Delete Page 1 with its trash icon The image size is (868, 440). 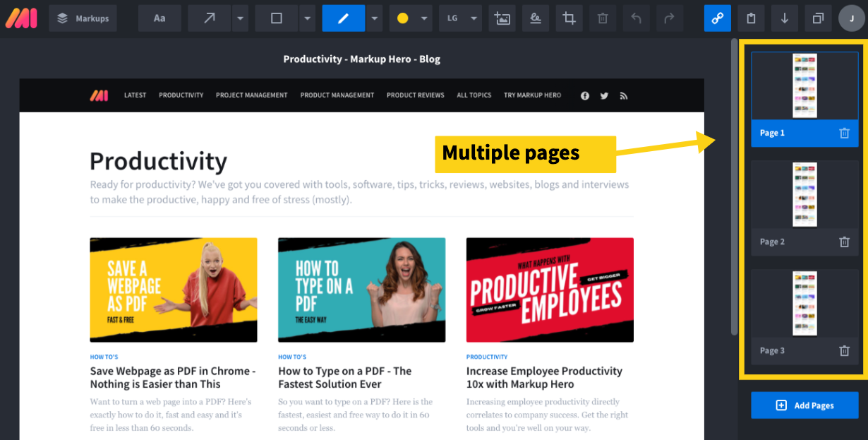click(x=844, y=133)
